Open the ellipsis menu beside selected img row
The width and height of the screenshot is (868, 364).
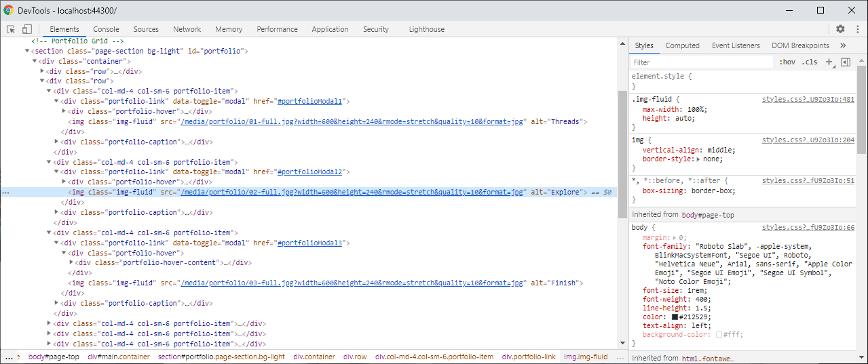click(x=5, y=193)
